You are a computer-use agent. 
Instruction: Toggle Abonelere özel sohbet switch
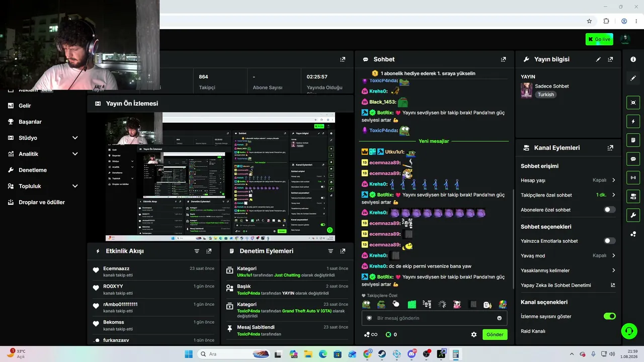(609, 210)
